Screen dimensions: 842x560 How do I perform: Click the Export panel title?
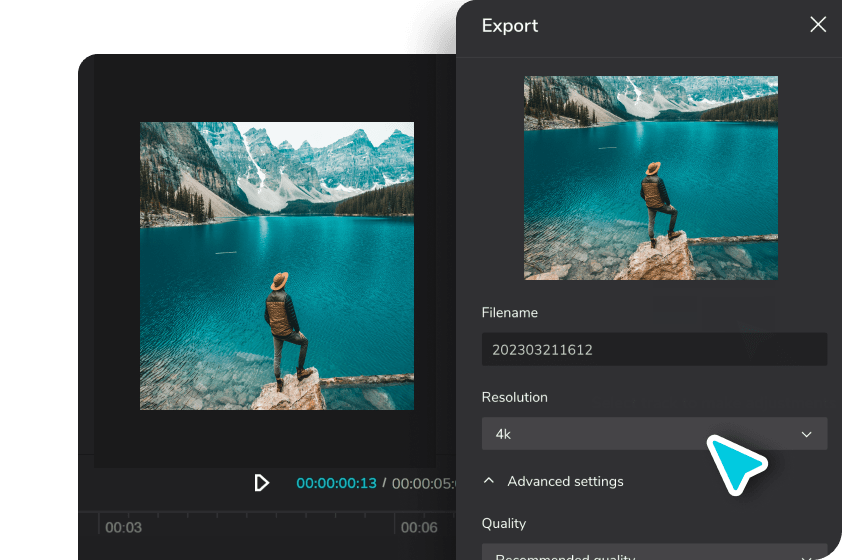pyautogui.click(x=510, y=26)
